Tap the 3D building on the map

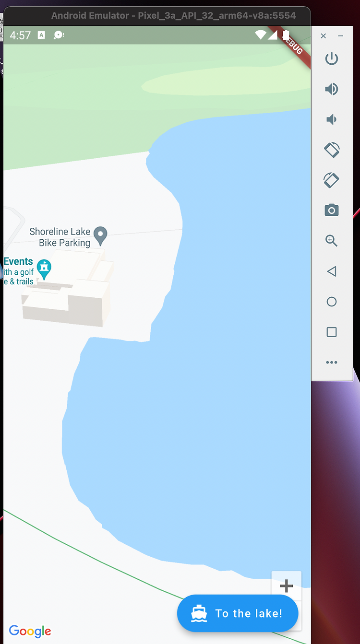pos(67,288)
